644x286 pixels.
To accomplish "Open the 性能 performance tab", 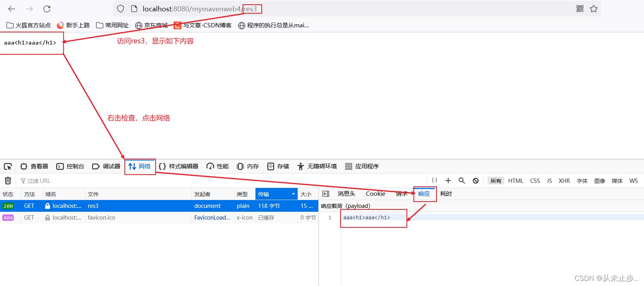I will click(x=218, y=166).
